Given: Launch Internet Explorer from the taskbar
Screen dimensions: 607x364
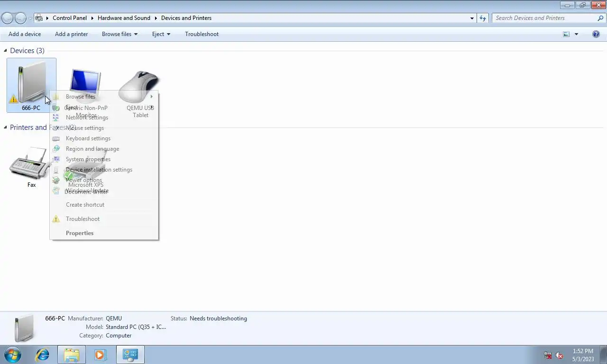Looking at the screenshot, I should pyautogui.click(x=43, y=355).
